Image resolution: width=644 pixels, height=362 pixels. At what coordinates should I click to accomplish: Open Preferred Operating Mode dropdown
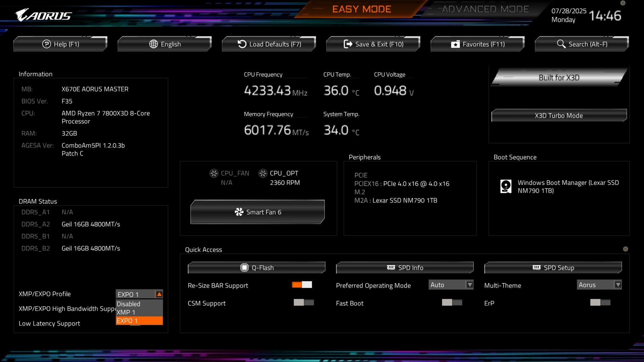tap(451, 285)
